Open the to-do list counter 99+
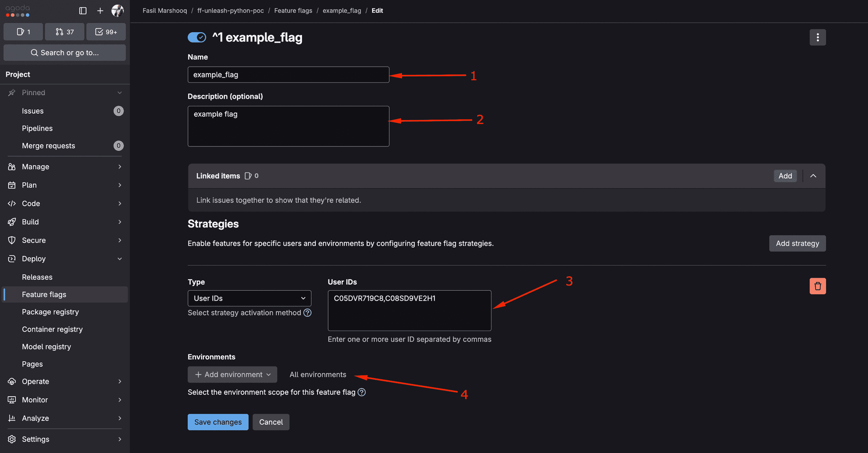Viewport: 868px width, 453px height. [106, 32]
